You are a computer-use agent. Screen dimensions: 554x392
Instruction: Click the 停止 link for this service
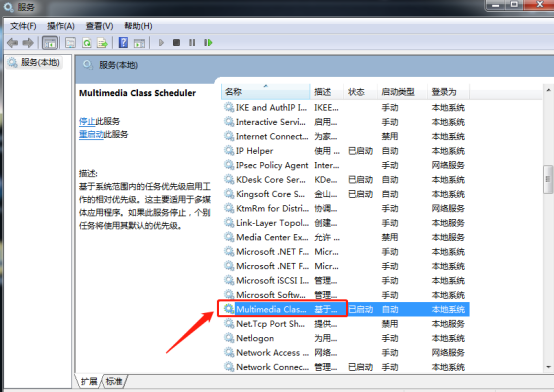pyautogui.click(x=87, y=121)
